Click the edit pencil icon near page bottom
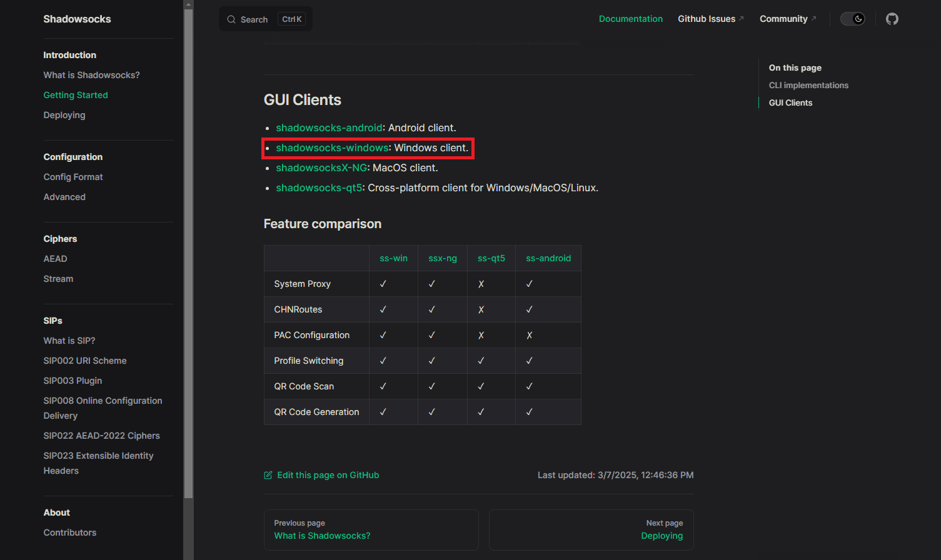941x560 pixels. (269, 475)
